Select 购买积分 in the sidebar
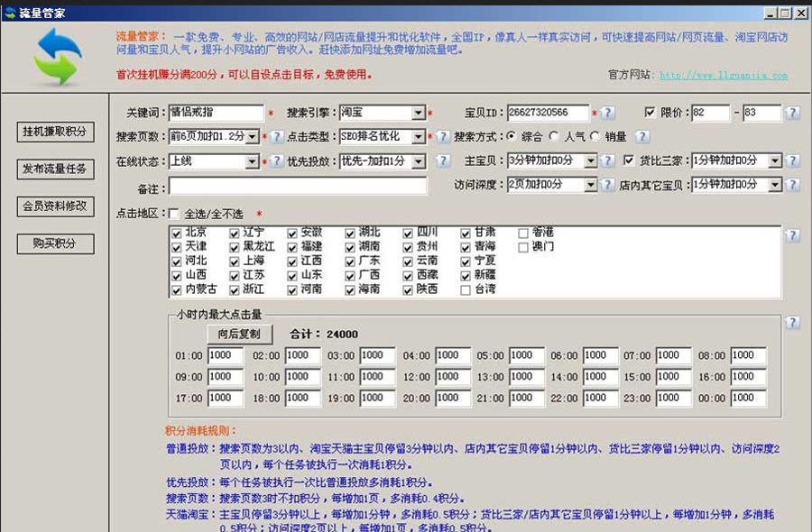This screenshot has width=812, height=532. [x=54, y=243]
